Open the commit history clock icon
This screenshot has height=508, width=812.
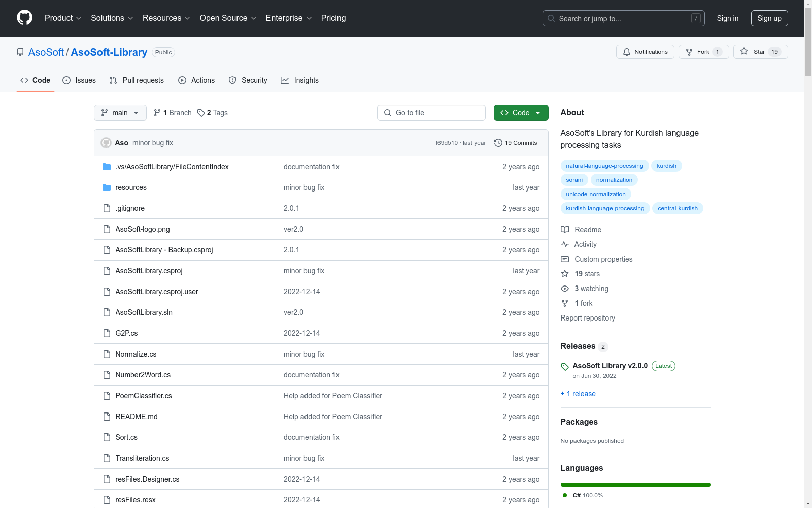[498, 143]
